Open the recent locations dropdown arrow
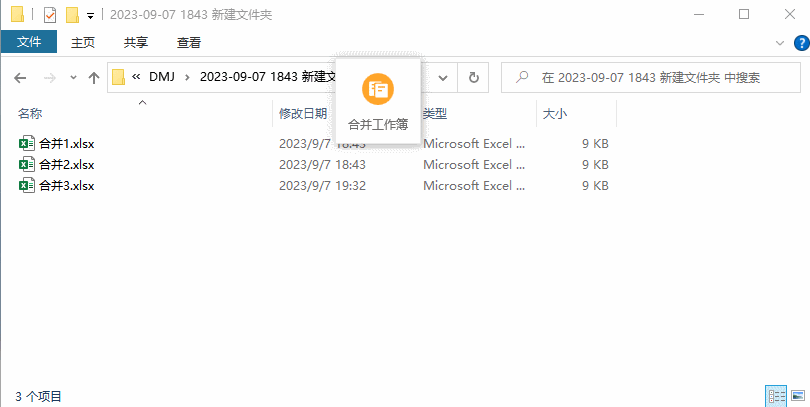This screenshot has height=407, width=810. tap(73, 78)
